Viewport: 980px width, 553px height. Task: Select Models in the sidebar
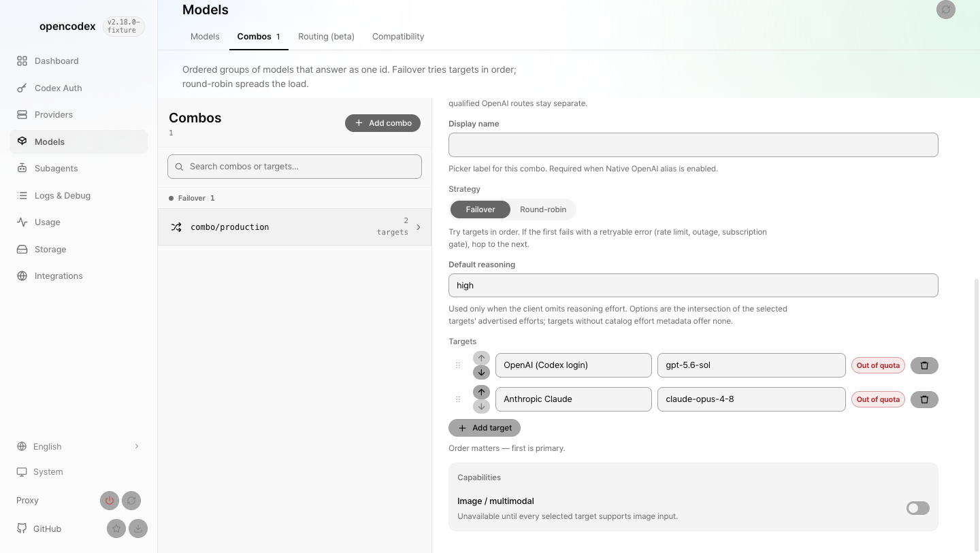[78, 141]
